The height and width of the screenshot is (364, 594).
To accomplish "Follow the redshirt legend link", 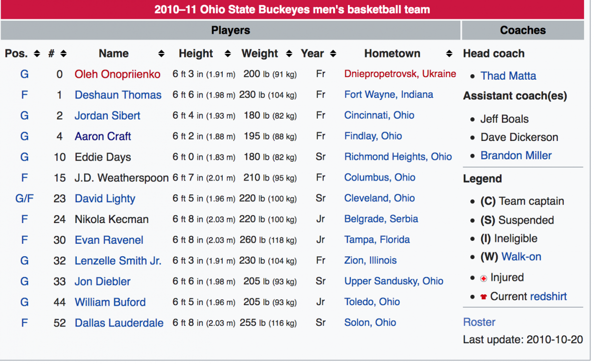I will click(548, 297).
